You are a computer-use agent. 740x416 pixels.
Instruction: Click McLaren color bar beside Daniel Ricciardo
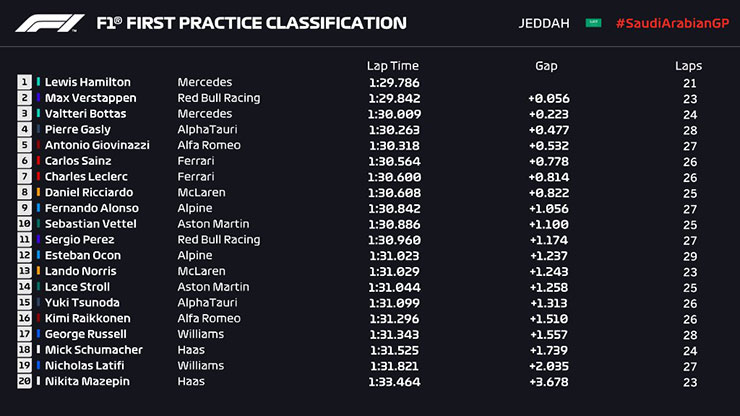38,192
